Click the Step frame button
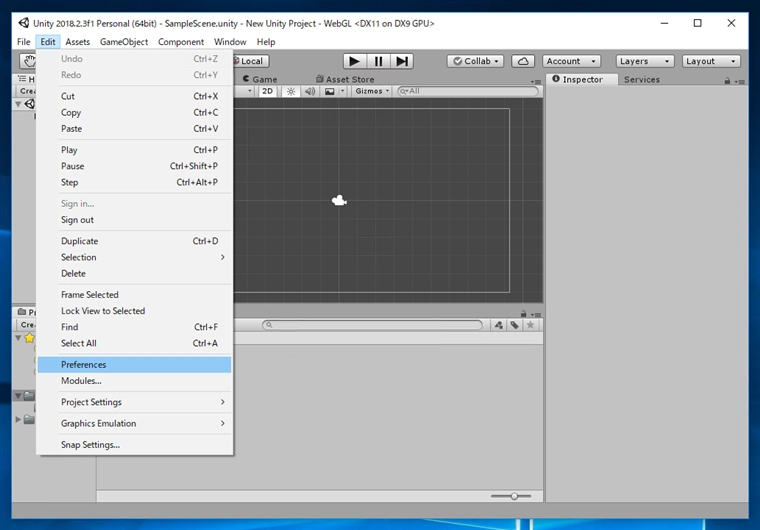The width and height of the screenshot is (760, 530). click(x=402, y=61)
